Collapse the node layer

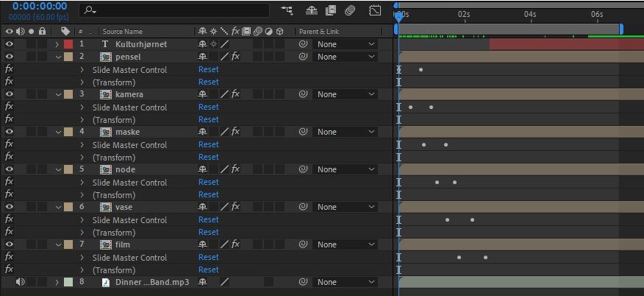tap(57, 169)
